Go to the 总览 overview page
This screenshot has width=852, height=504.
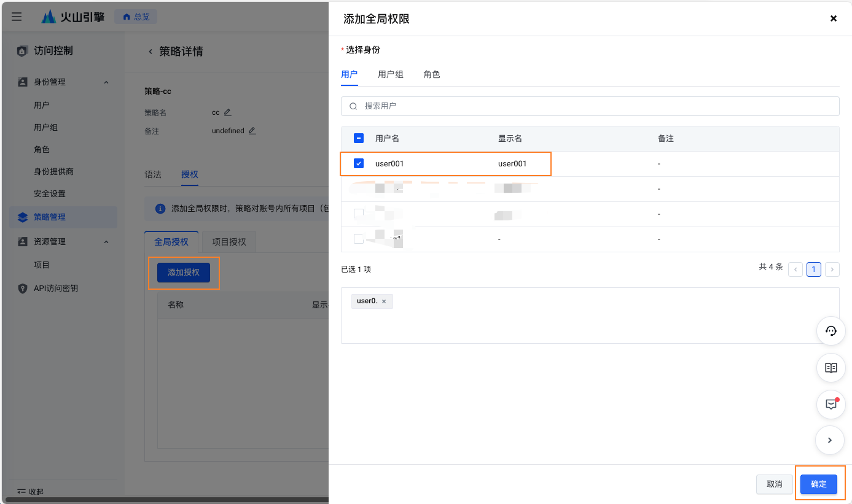point(136,17)
